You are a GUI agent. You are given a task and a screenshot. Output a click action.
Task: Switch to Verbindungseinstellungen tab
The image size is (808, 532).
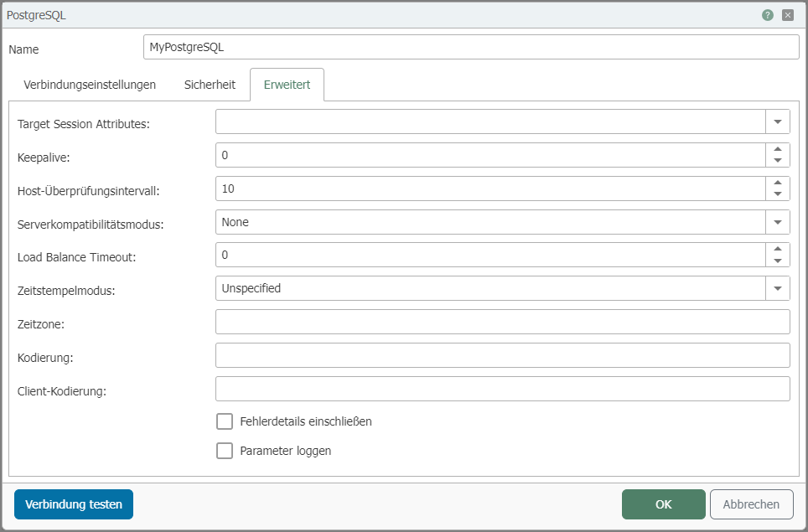[90, 85]
